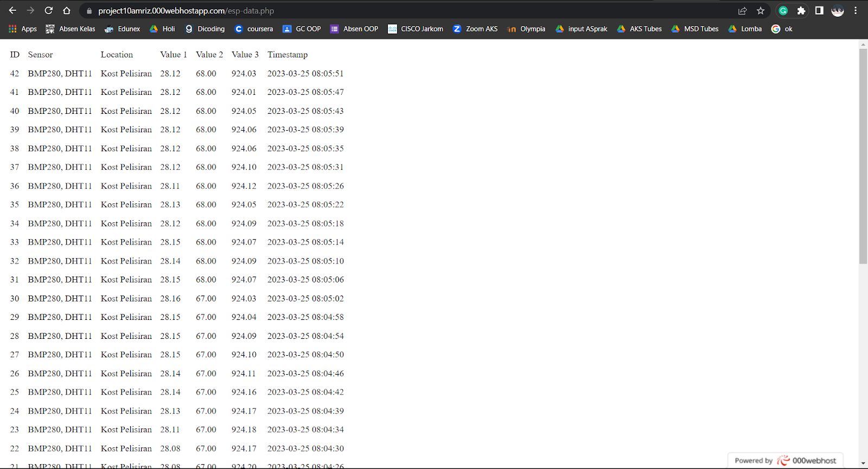Open the 000webhost powered-by link
This screenshot has height=469, width=868.
pyautogui.click(x=786, y=460)
